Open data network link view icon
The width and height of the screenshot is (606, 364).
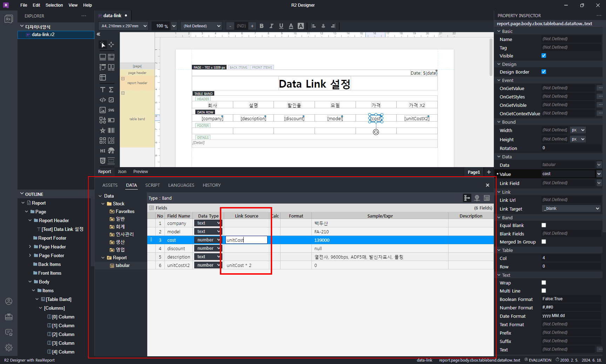(x=477, y=198)
